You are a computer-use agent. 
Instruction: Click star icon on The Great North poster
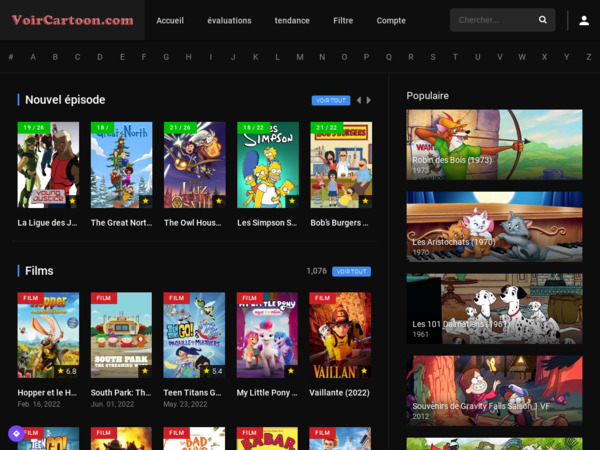145,201
